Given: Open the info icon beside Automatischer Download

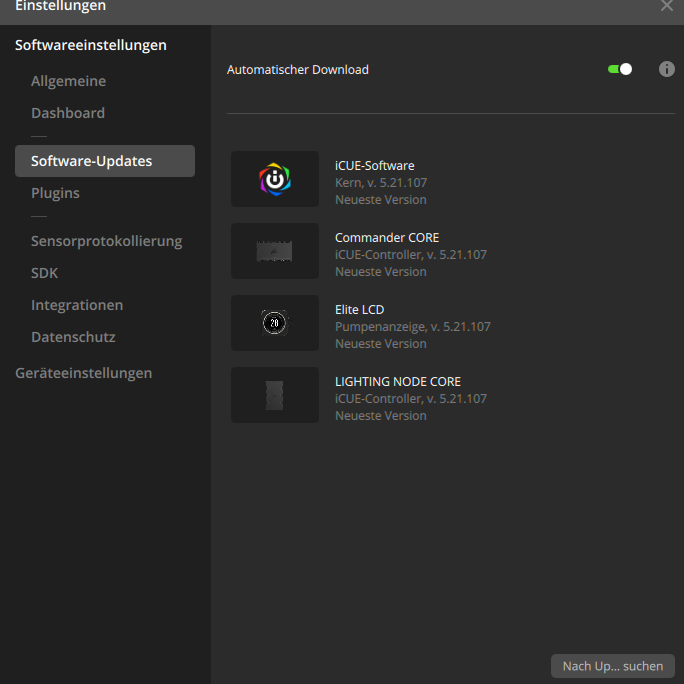Looking at the screenshot, I should [x=667, y=69].
